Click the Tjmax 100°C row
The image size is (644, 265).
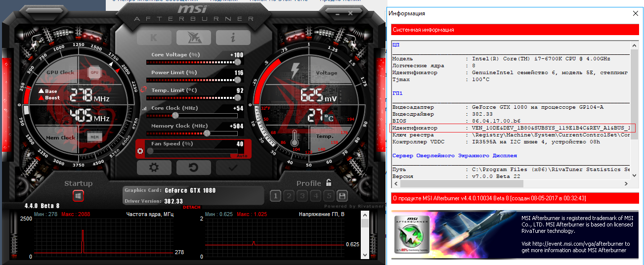[511, 79]
